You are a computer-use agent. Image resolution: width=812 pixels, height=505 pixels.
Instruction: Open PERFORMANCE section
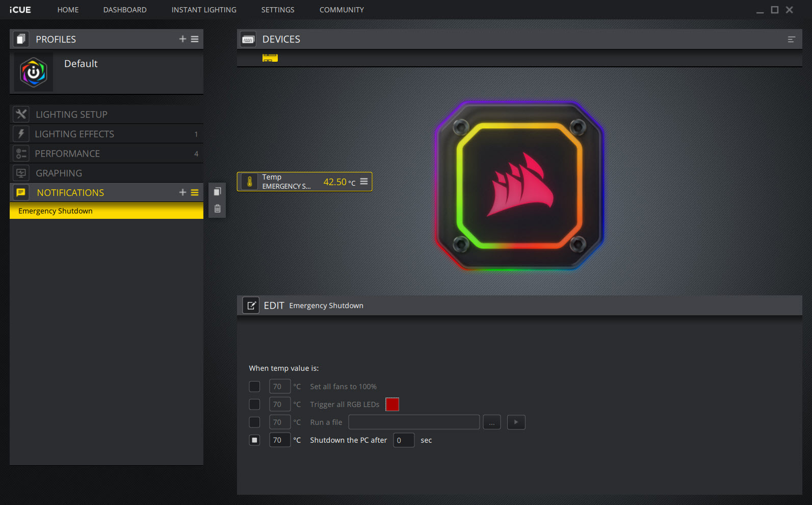107,154
